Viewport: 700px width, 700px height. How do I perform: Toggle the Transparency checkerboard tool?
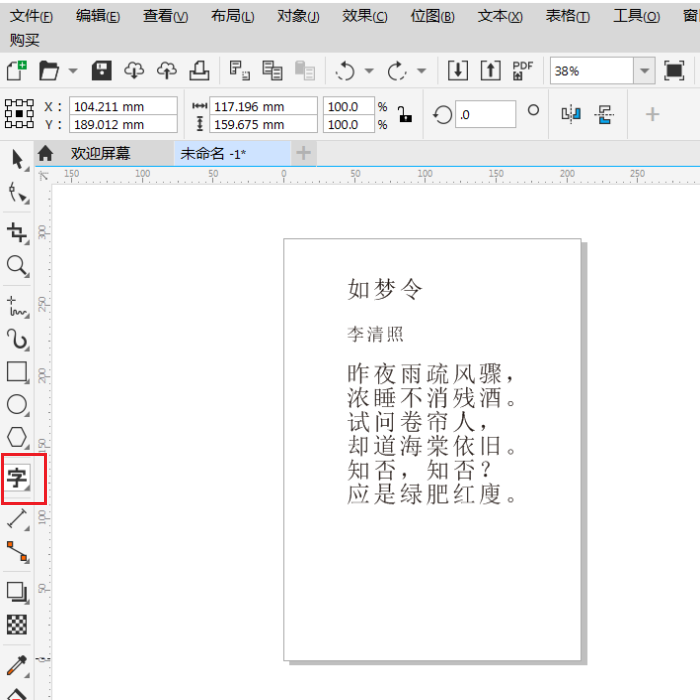click(18, 625)
